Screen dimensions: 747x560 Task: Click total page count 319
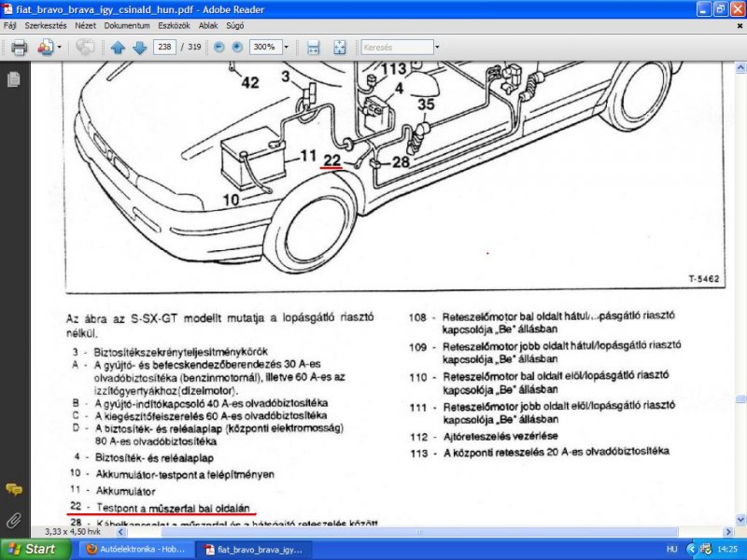point(194,47)
